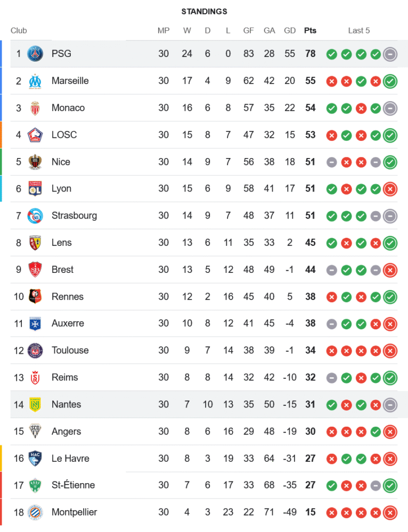This screenshot has height=532, width=408.
Task: Click the Rennes club badge
Action: 35,296
